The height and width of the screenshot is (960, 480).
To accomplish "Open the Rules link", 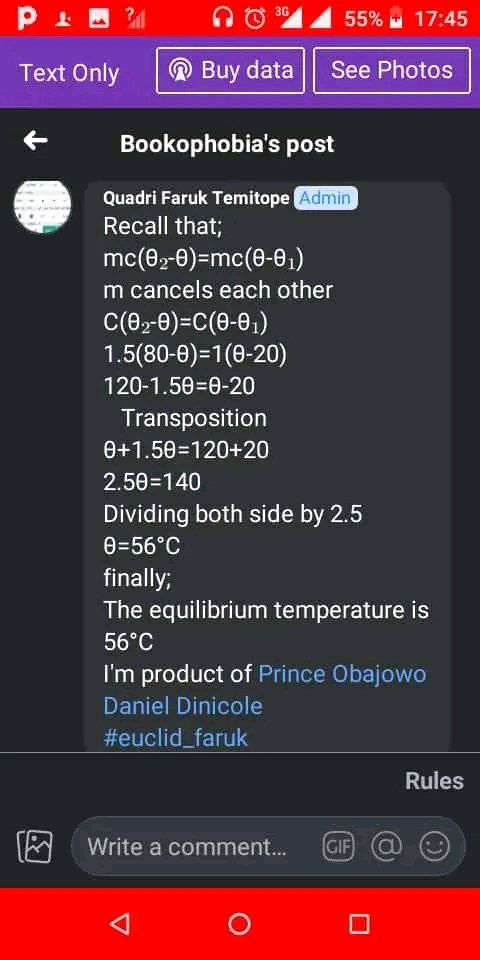I will click(x=434, y=781).
